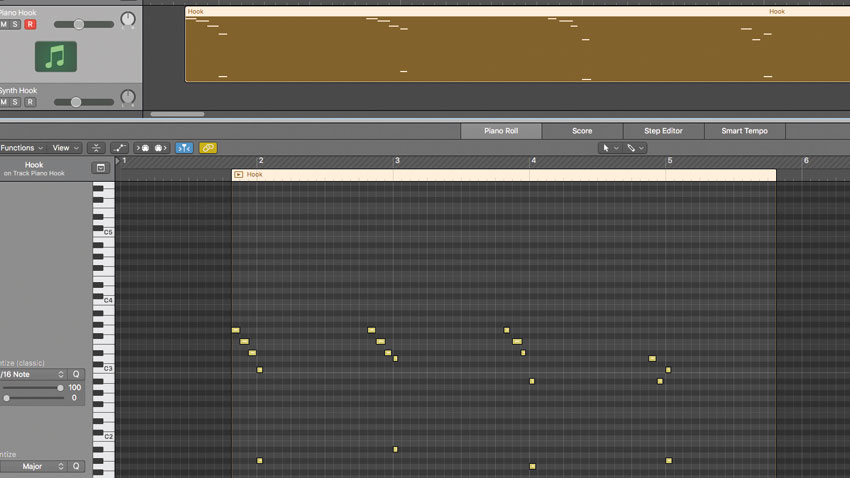Click the horizontal scrollbar in tracks area

click(x=177, y=114)
